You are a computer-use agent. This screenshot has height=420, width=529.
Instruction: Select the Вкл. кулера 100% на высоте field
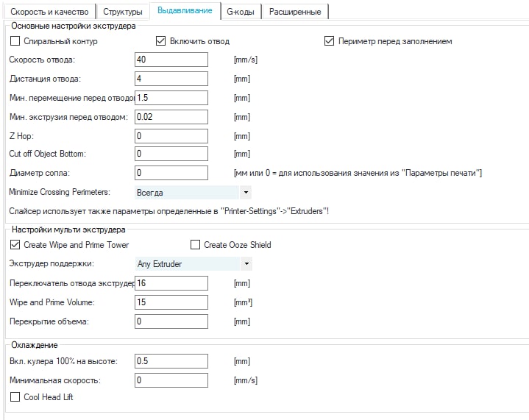[171, 361]
